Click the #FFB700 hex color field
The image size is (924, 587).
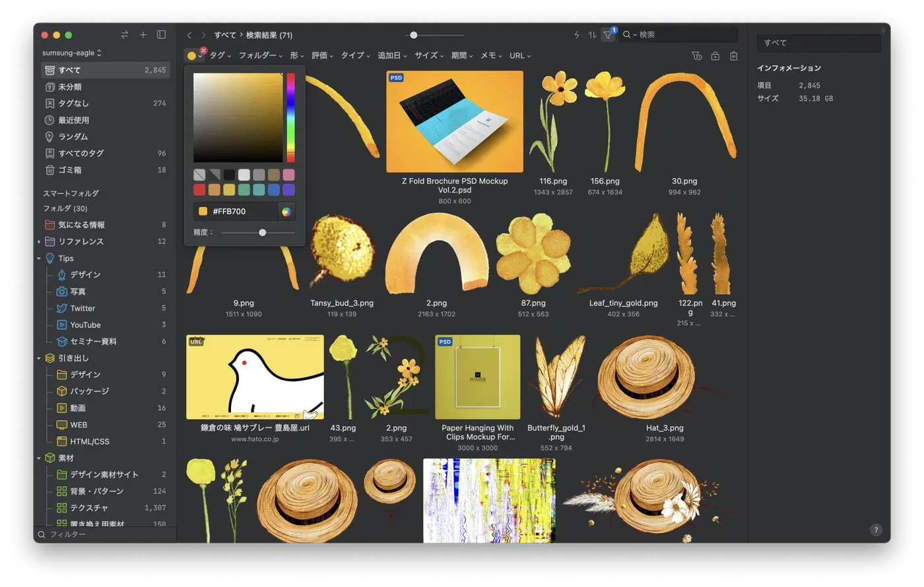tap(236, 212)
